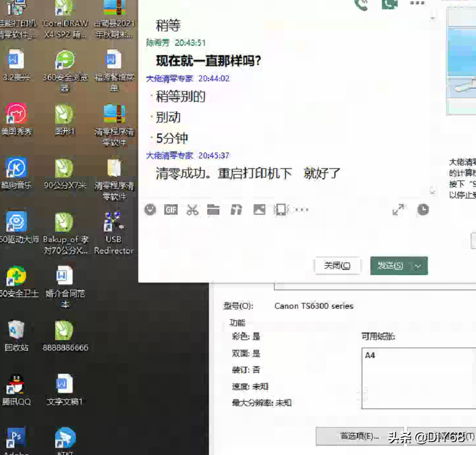
Task: Open more options ellipsis in chat toolbar
Action: pos(302,210)
